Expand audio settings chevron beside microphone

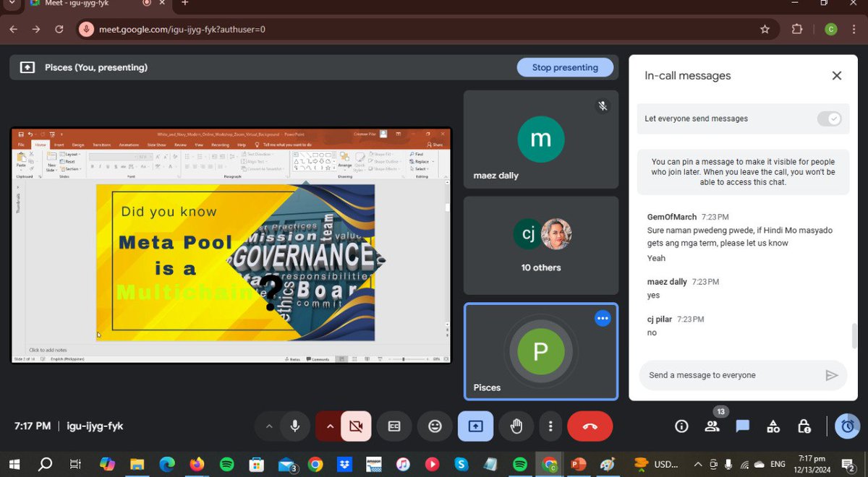[x=269, y=426]
